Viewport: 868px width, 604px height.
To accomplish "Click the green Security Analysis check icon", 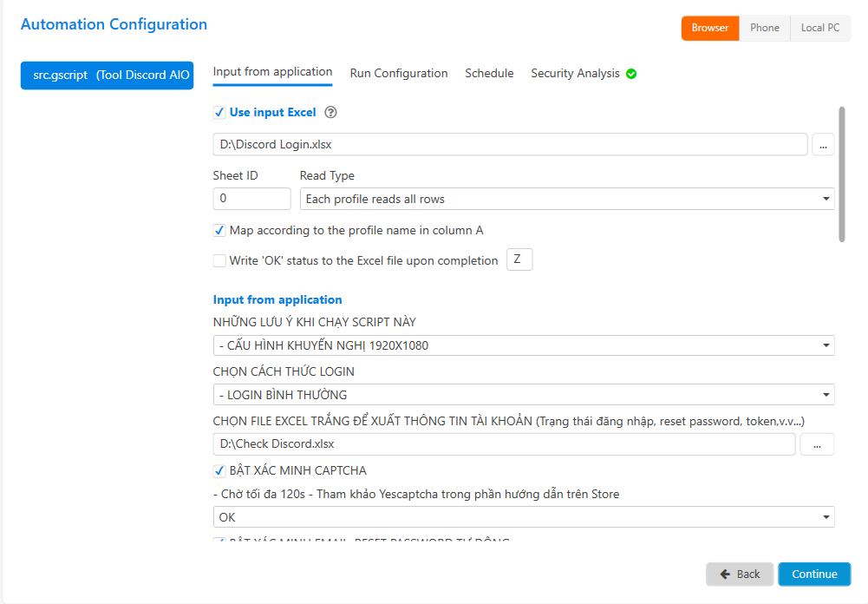I will 631,74.
